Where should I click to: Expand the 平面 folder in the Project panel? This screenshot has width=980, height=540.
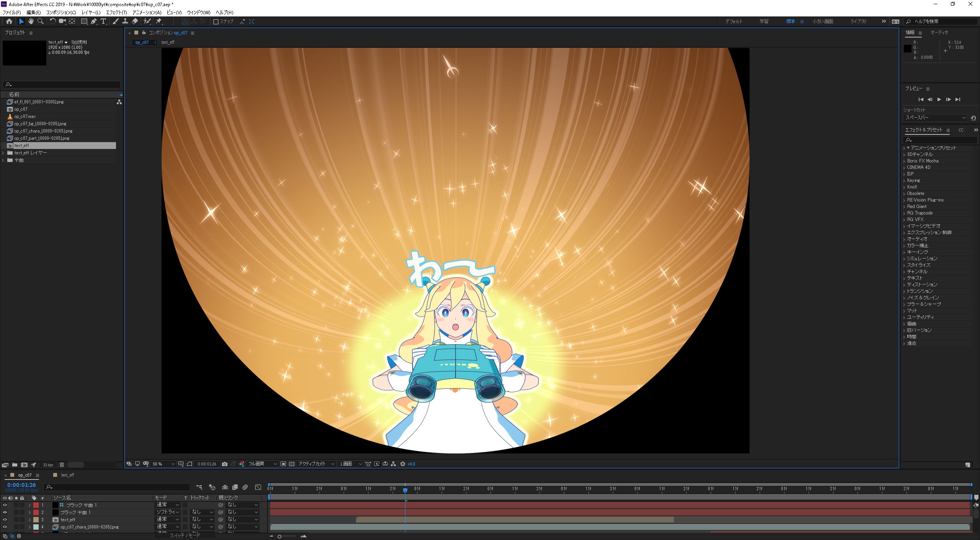point(3,160)
